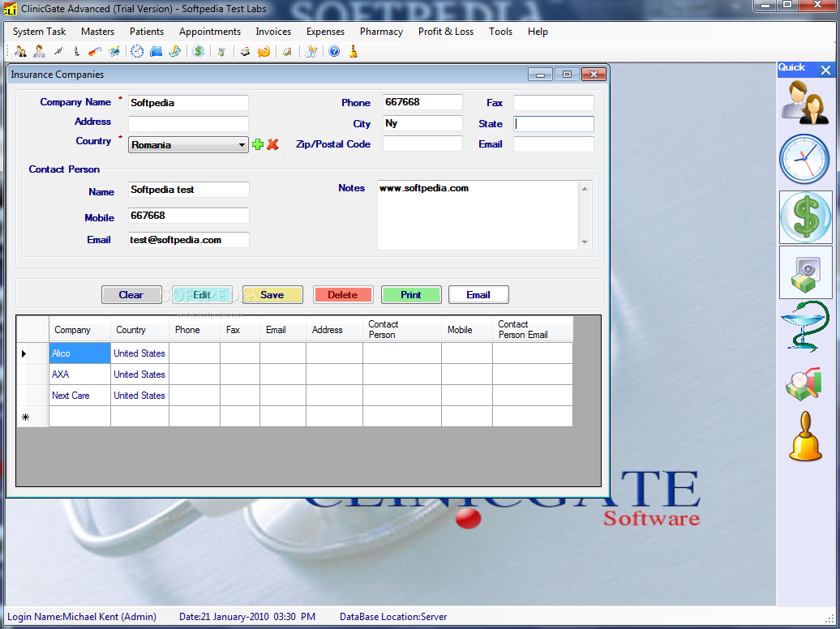Image resolution: width=840 pixels, height=629 pixels.
Task: Select the AXA company cell
Action: click(x=79, y=374)
